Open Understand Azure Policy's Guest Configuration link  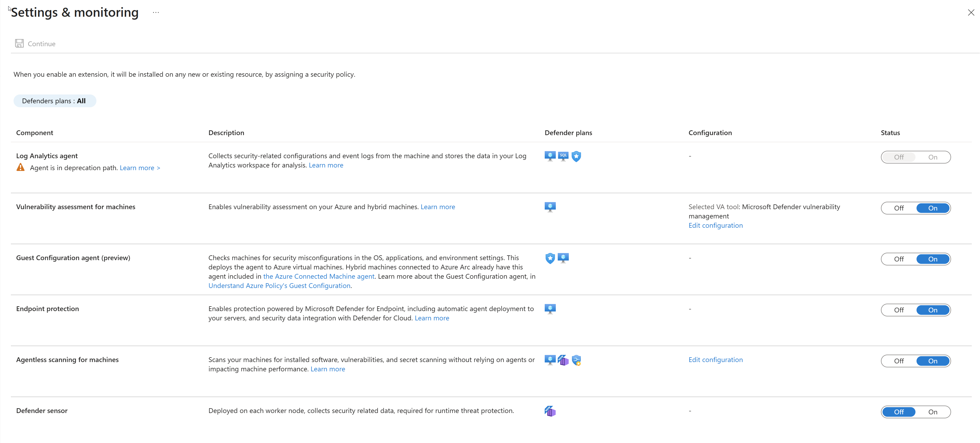pos(279,286)
